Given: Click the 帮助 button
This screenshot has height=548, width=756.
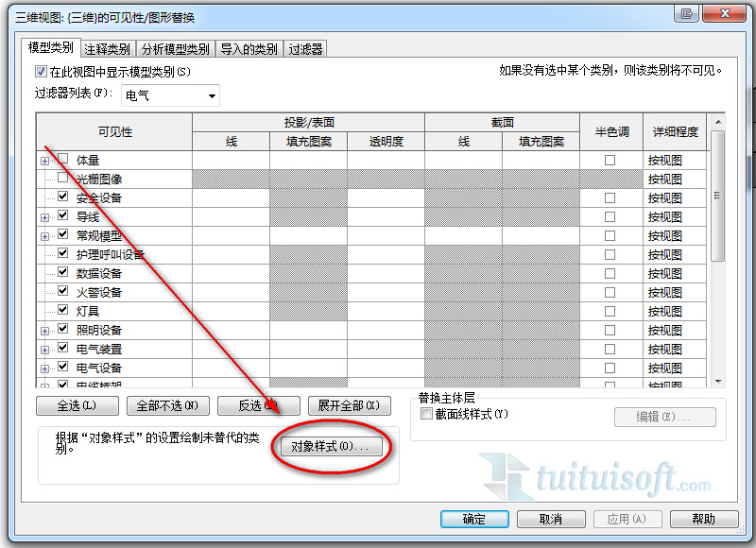Looking at the screenshot, I should [x=702, y=519].
